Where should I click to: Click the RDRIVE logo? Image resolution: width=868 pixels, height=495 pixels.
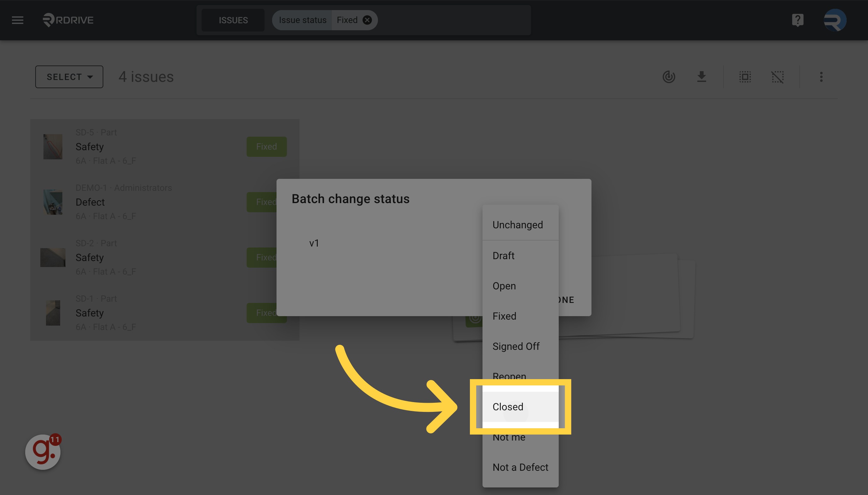click(68, 20)
